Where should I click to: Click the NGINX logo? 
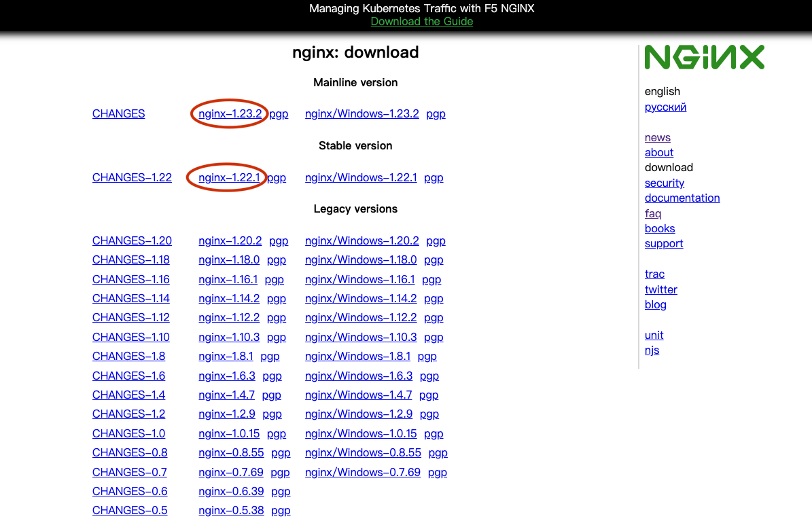704,57
